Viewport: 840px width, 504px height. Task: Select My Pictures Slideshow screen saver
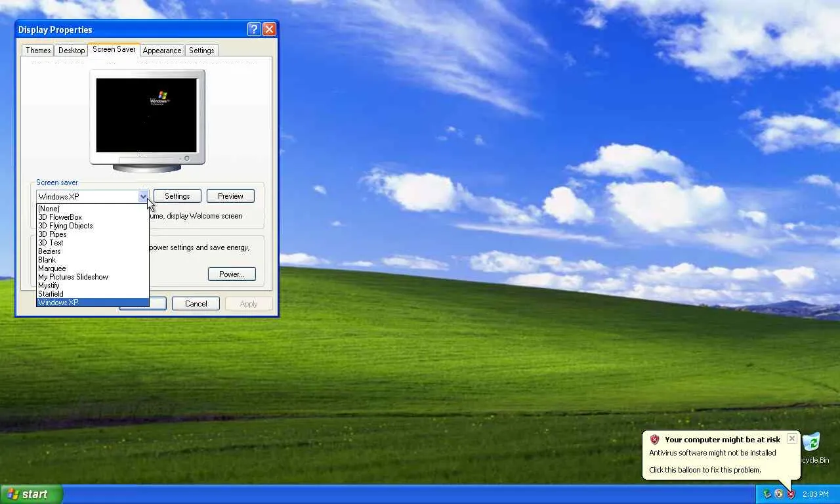click(93, 277)
